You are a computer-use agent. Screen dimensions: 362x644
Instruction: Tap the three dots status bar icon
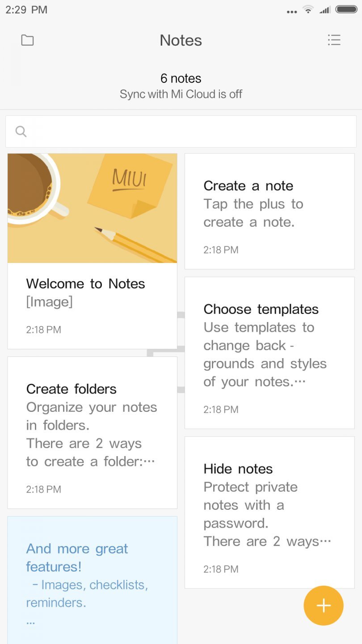(292, 11)
